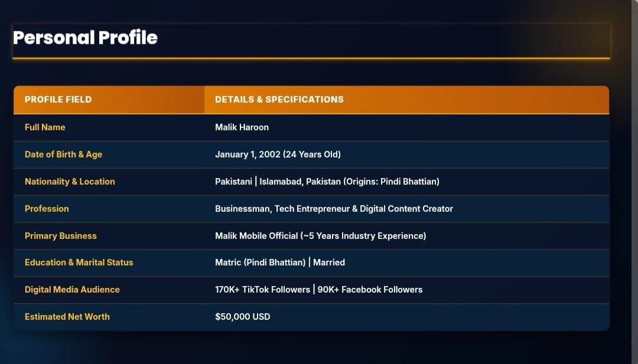This screenshot has width=638, height=364.
Task: Select the Estimated Net Worth label
Action: click(67, 317)
